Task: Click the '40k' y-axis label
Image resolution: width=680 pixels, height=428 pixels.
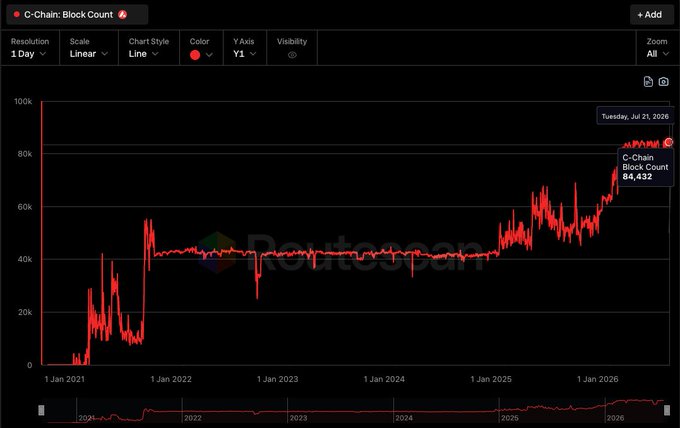Action: pos(25,259)
